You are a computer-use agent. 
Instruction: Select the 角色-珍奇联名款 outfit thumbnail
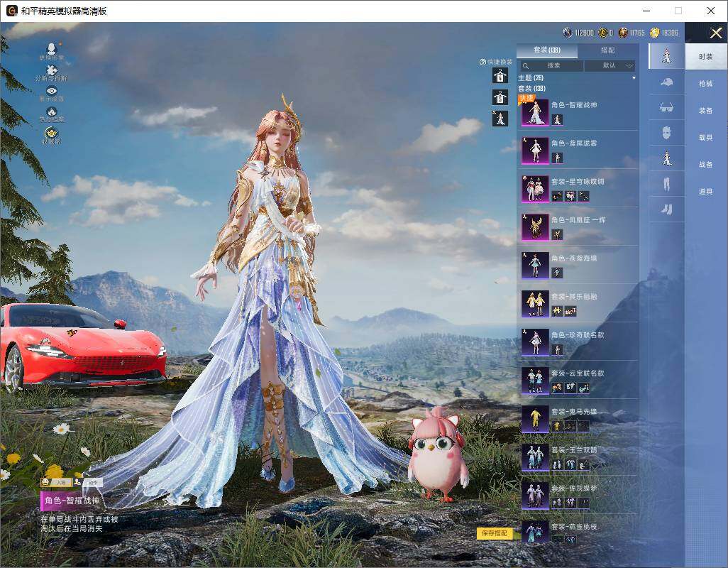tap(535, 342)
